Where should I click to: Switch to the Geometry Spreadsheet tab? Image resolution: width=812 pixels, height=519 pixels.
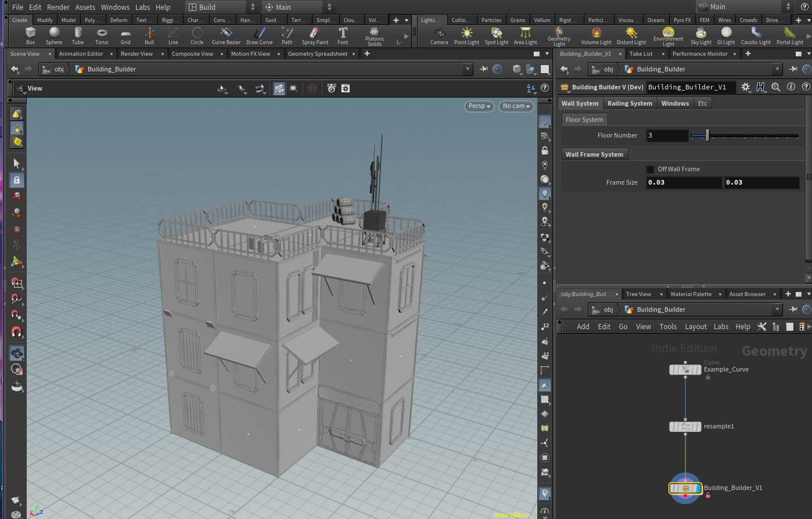[318, 54]
